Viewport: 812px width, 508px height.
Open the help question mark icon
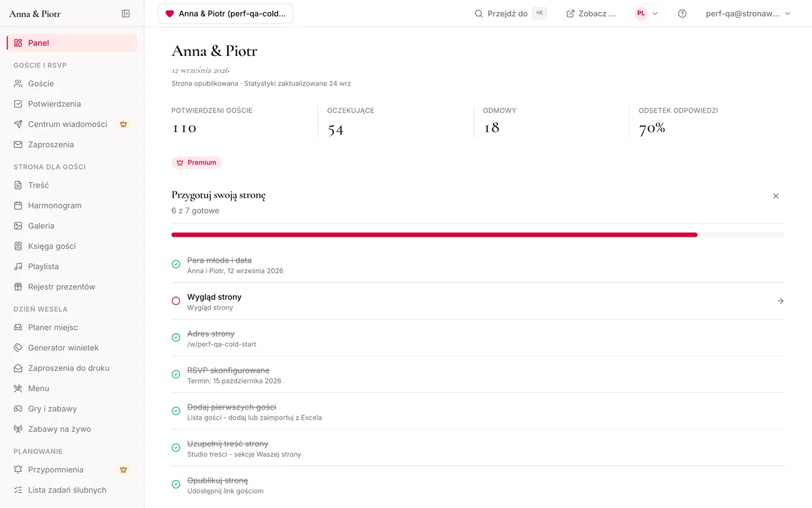tap(682, 13)
